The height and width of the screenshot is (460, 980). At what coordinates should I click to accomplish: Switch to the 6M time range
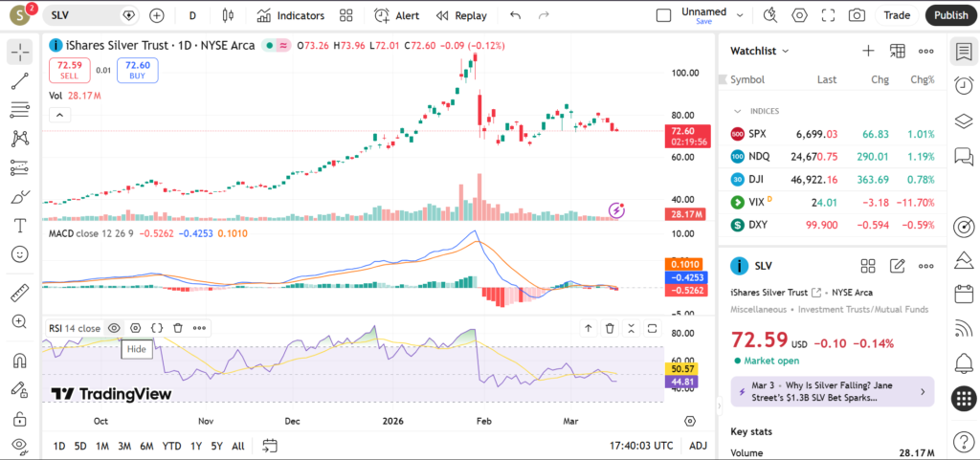[x=146, y=446]
